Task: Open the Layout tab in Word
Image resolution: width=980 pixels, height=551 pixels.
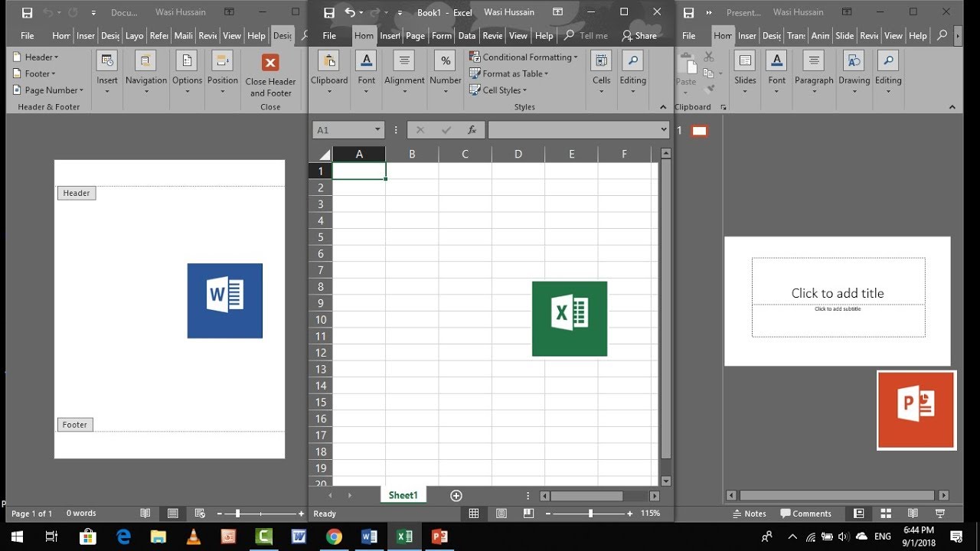Action: click(x=135, y=36)
